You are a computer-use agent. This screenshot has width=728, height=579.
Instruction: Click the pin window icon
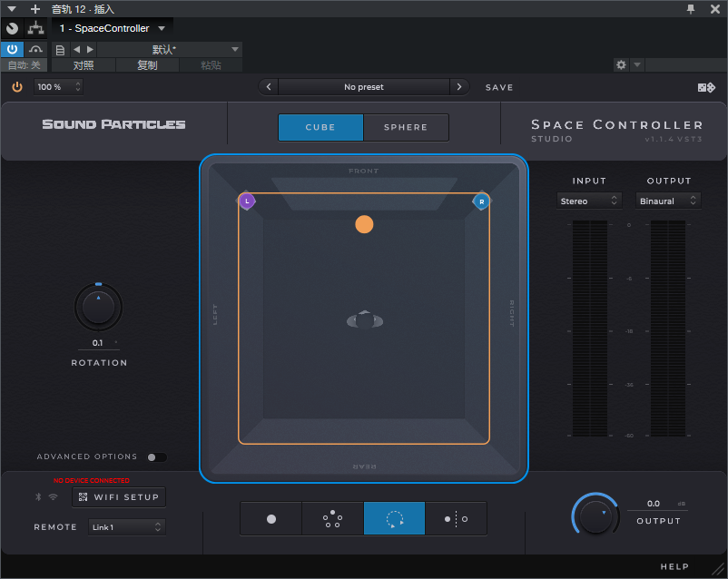(691, 9)
